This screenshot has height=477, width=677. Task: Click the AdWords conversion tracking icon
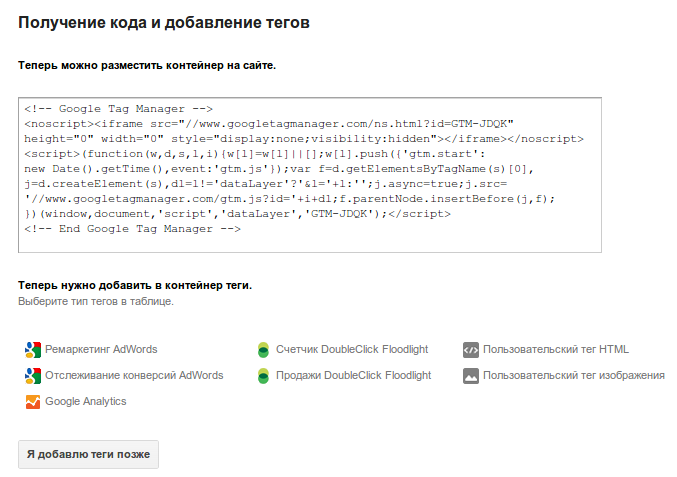coord(33,376)
